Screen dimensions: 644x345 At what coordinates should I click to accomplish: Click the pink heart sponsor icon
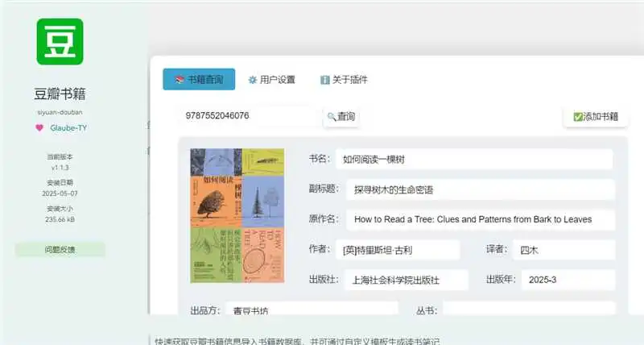point(39,128)
